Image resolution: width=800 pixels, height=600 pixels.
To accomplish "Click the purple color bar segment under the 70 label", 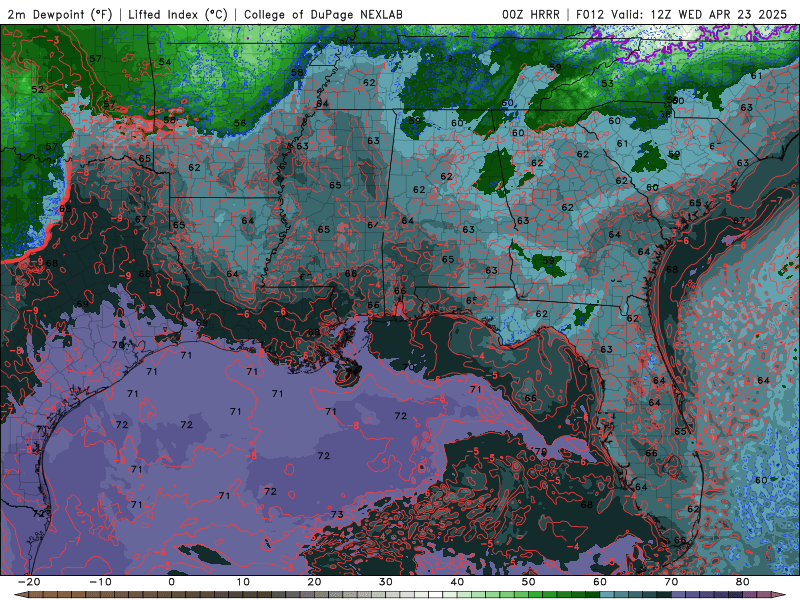I will [x=679, y=595].
